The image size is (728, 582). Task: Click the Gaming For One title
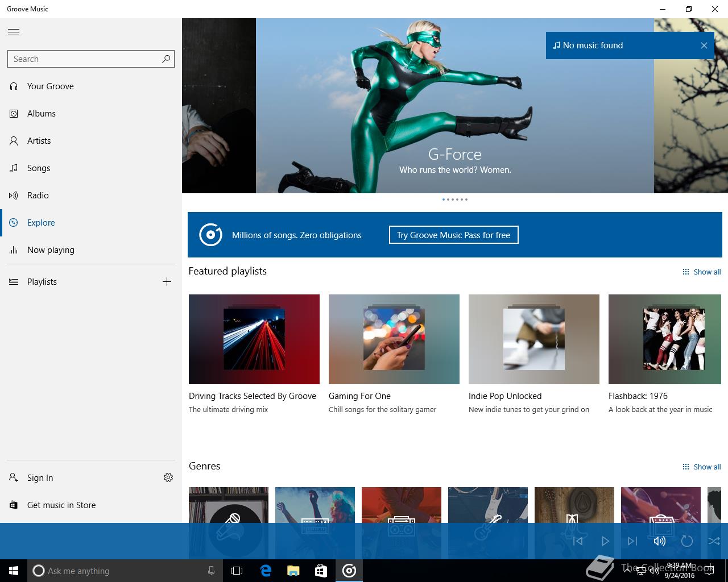[359, 396]
